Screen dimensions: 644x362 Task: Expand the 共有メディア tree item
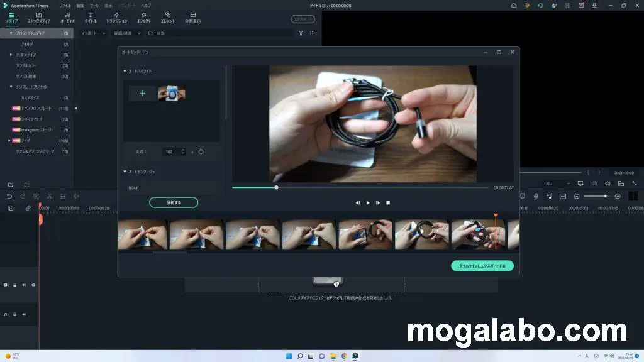(x=11, y=55)
